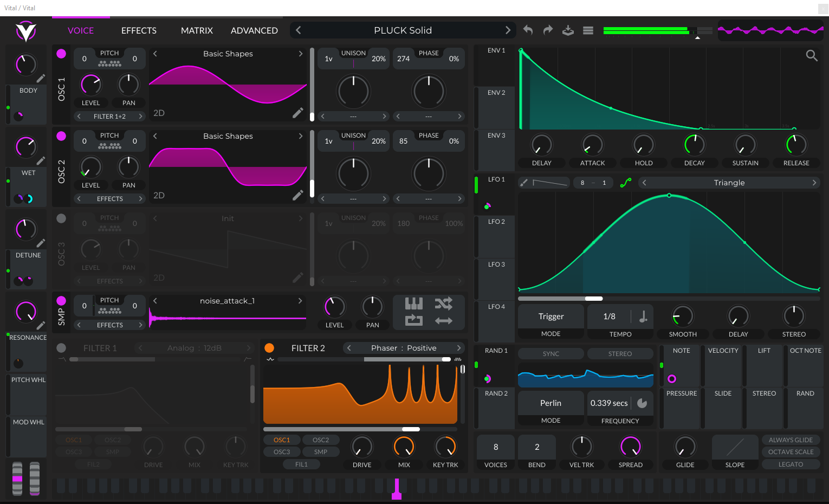Click the sampler shuffle random icon

(x=443, y=303)
